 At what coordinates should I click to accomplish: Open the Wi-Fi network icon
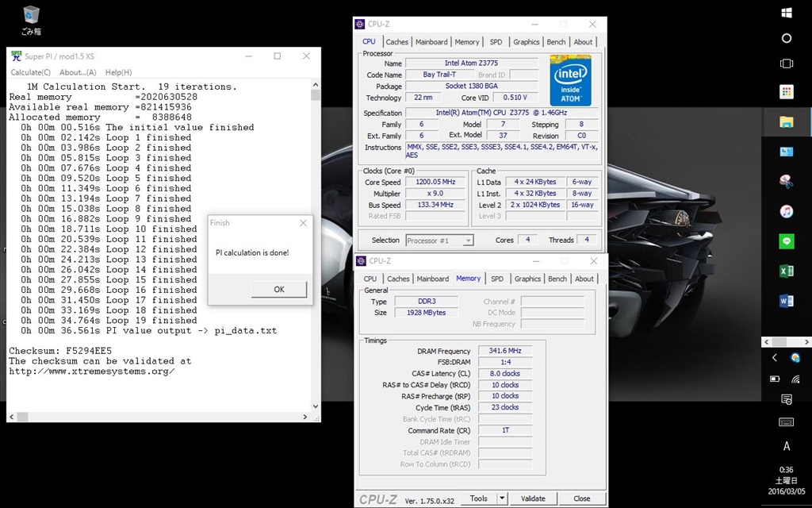pos(796,379)
